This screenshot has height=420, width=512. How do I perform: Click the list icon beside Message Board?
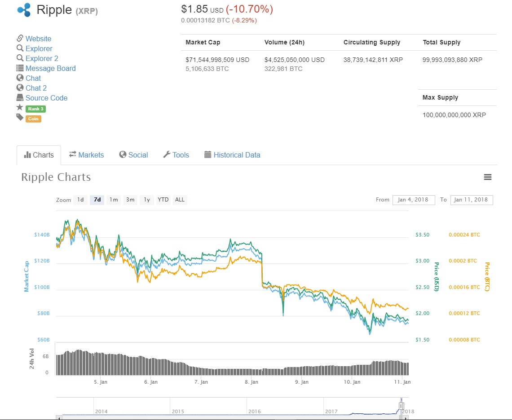click(x=20, y=68)
